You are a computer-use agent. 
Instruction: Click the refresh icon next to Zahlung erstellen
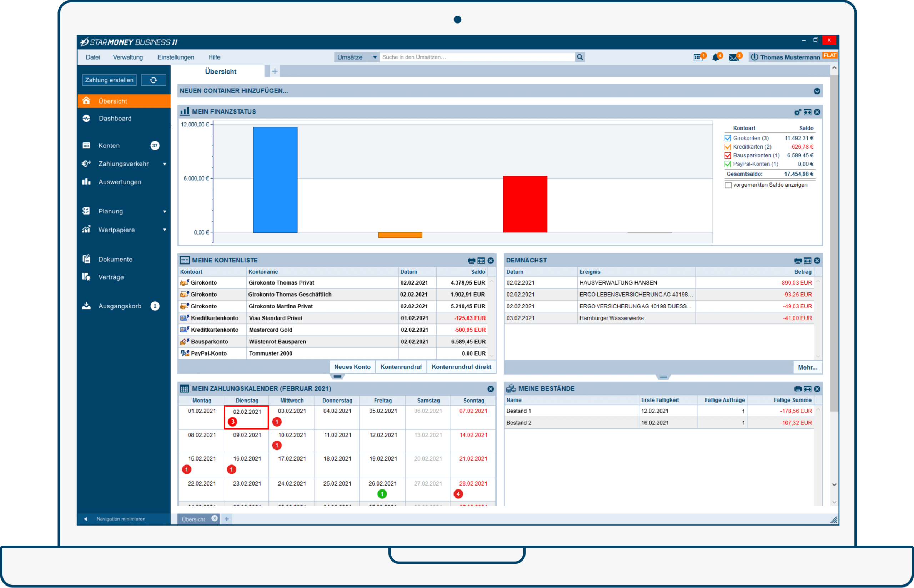[x=153, y=80]
